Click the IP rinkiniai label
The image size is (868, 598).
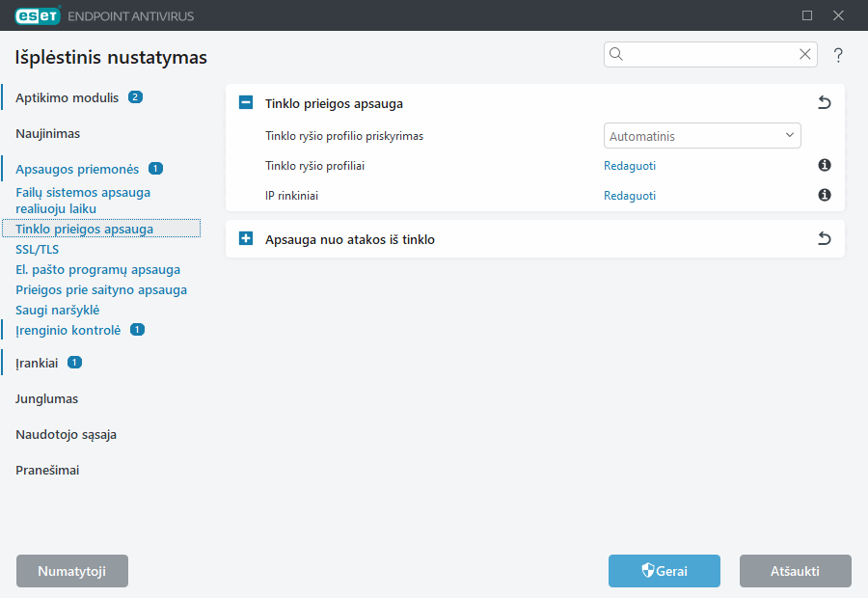[x=291, y=196]
